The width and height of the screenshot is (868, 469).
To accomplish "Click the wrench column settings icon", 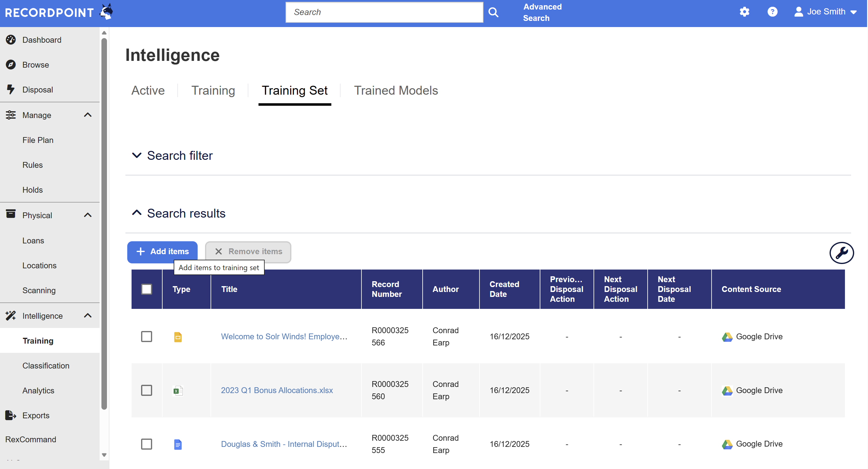I will [x=841, y=253].
